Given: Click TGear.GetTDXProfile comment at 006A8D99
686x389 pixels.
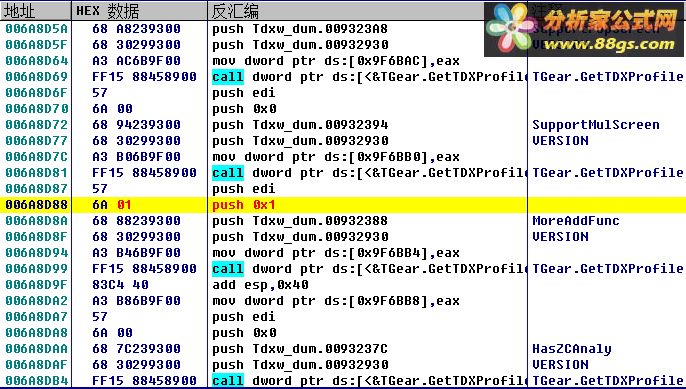Looking at the screenshot, I should coord(608,269).
